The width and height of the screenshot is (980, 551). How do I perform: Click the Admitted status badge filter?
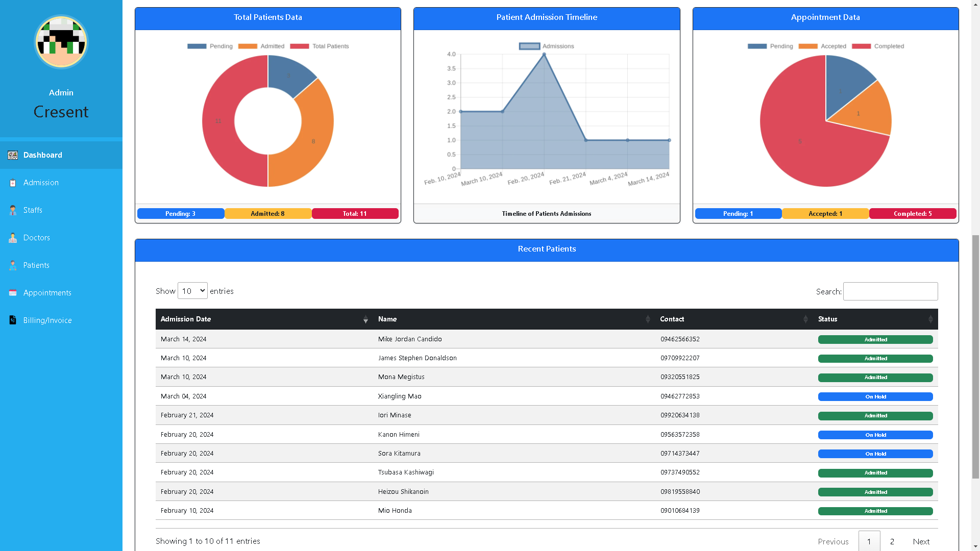coord(268,213)
